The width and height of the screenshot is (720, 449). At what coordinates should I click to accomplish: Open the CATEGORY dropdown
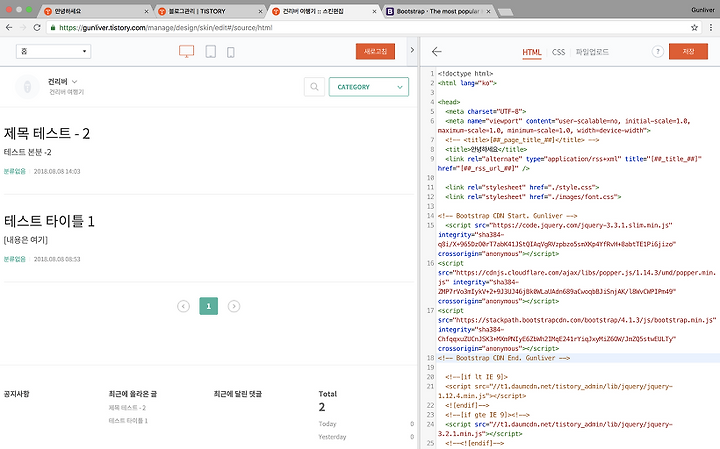[369, 87]
